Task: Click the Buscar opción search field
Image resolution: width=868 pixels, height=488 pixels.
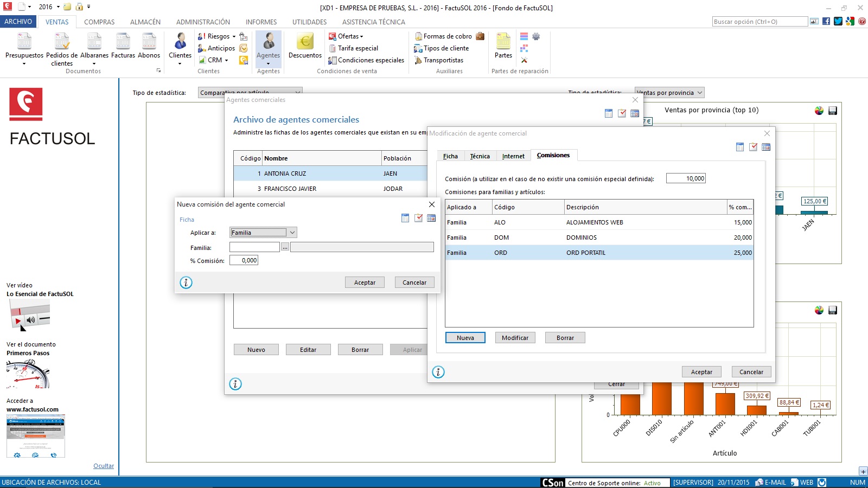Action: 759,22
